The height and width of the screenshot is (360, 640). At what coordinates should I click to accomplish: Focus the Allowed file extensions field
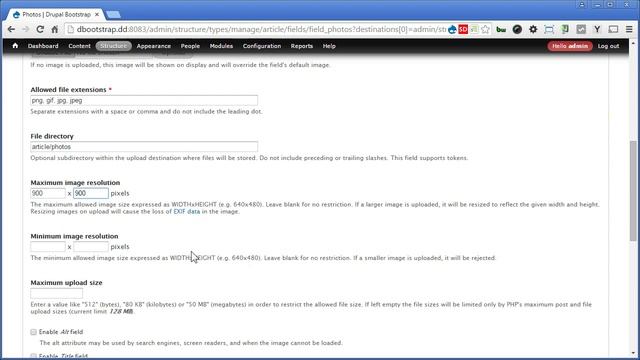pos(144,100)
